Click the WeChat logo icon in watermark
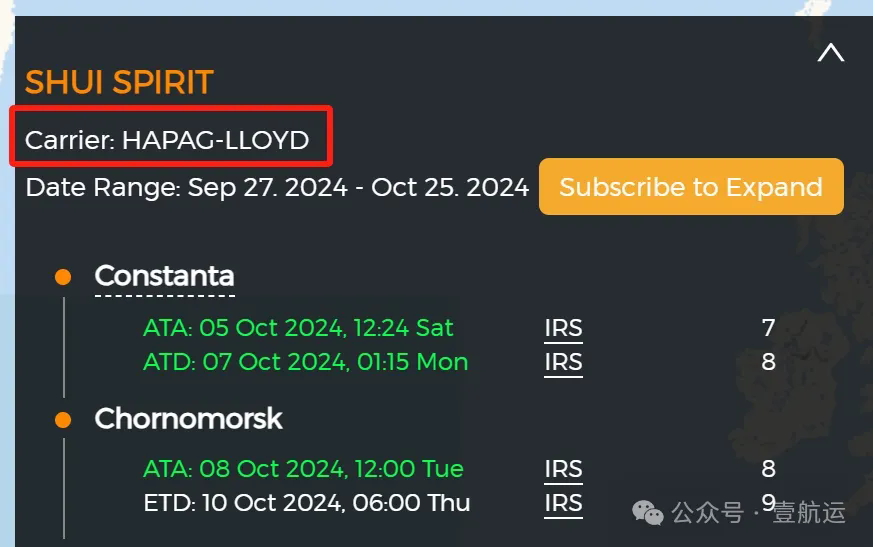Viewport: 873px width, 547px height. pyautogui.click(x=648, y=512)
